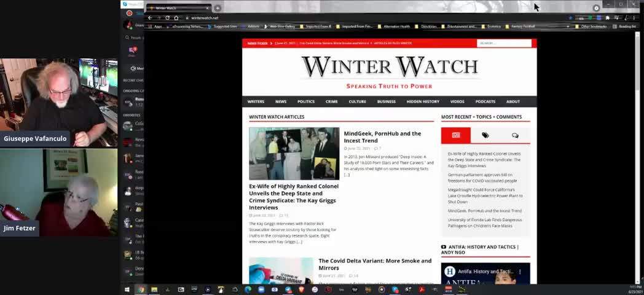Open the Culture menu item
The width and height of the screenshot is (644, 295).
coord(357,101)
